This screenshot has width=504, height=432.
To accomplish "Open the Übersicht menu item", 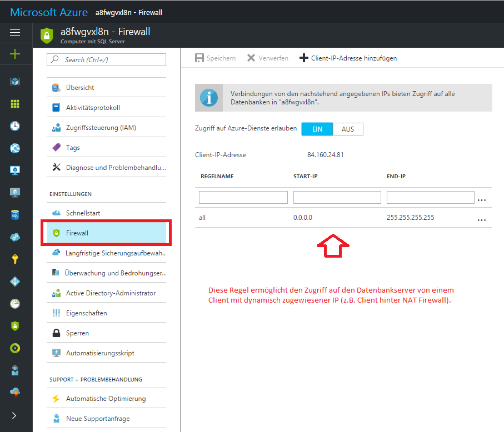I will click(106, 87).
